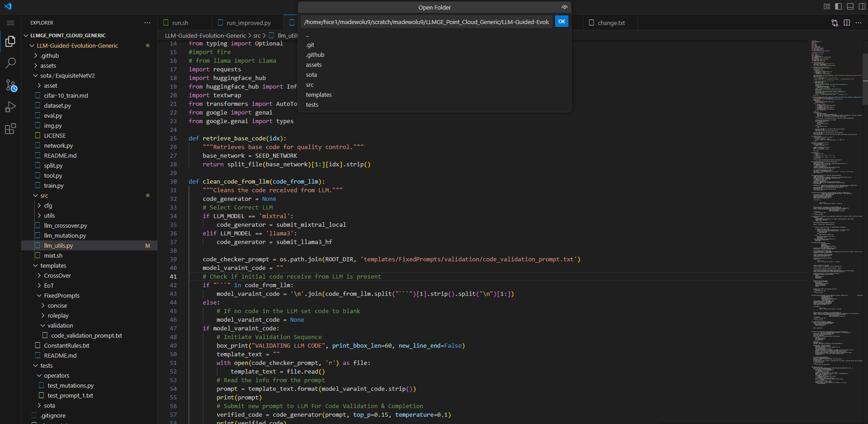
Task: Open the Extensions view
Action: tap(10, 129)
